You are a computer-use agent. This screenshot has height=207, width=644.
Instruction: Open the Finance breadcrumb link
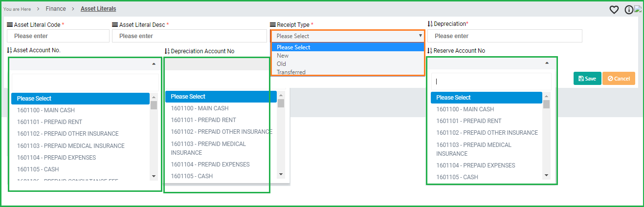pos(56,9)
